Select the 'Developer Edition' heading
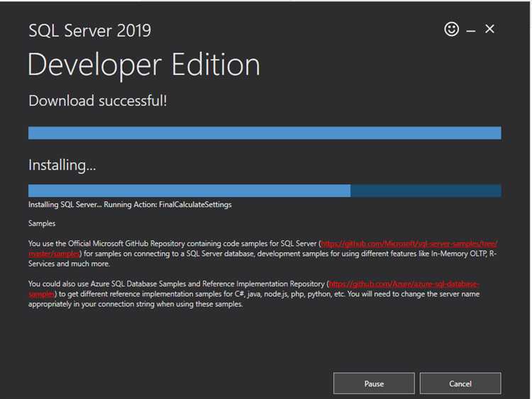 coord(144,64)
